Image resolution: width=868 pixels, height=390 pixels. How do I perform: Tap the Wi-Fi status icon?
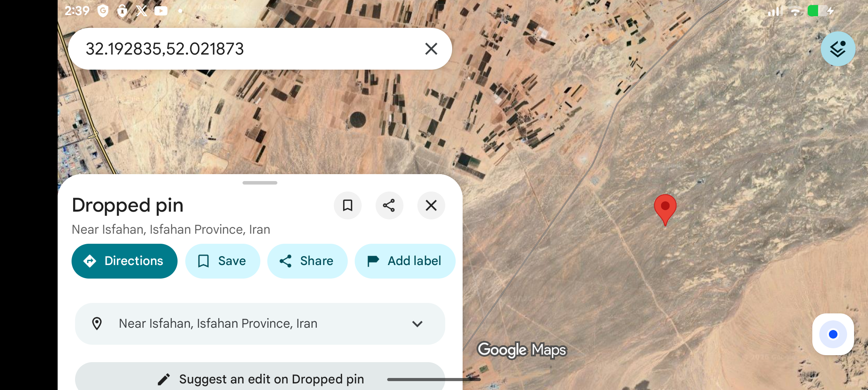tap(795, 11)
